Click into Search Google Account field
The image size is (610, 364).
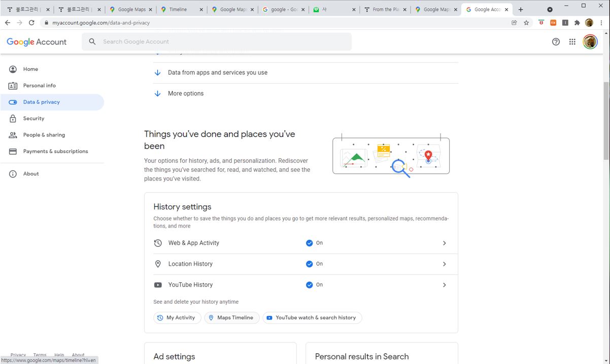[x=217, y=42]
